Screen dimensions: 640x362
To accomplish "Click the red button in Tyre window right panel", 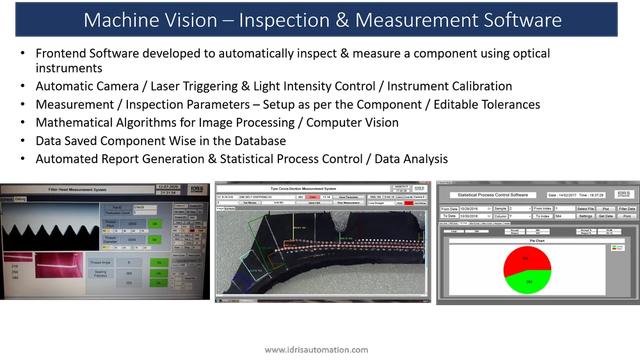I will click(409, 203).
